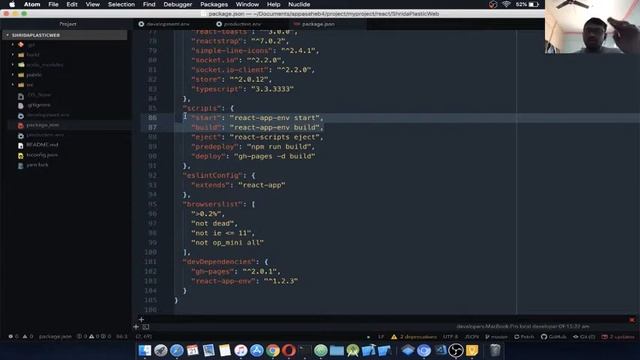Click the "eslintConfig" key

(x=213, y=176)
